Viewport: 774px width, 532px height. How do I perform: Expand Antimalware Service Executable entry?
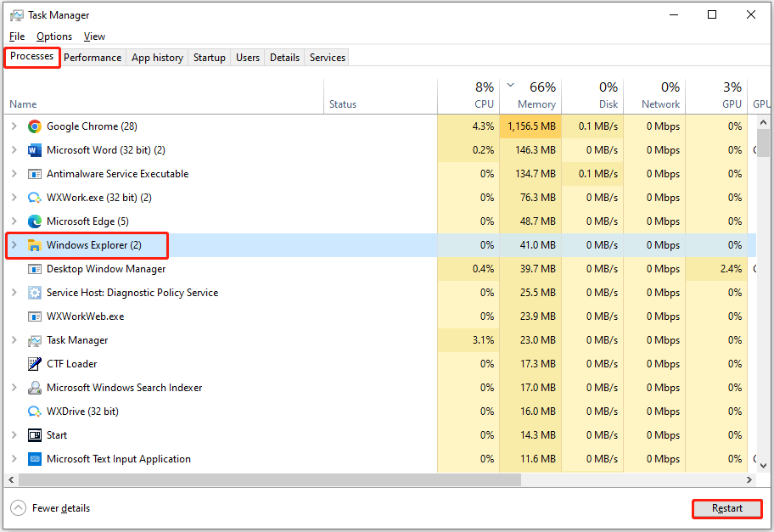point(14,174)
